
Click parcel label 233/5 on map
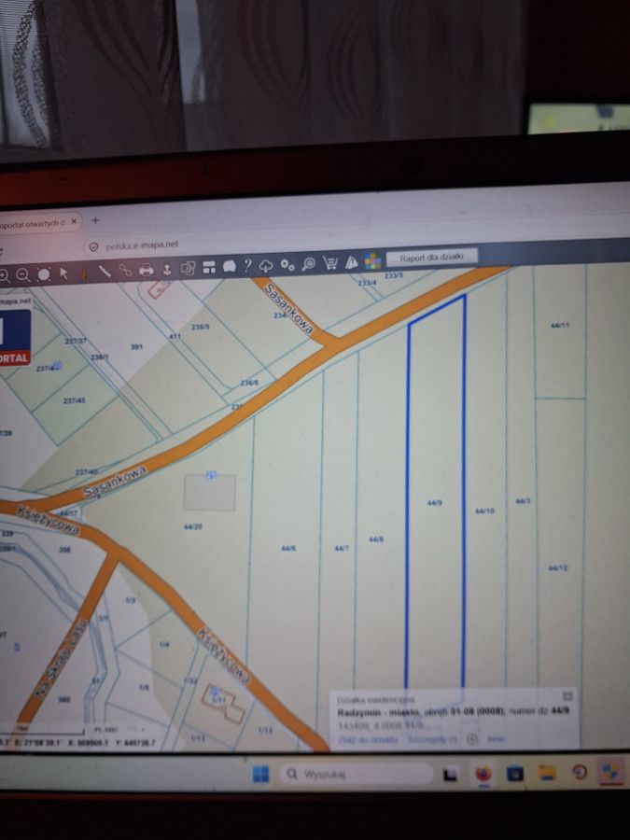tap(394, 275)
